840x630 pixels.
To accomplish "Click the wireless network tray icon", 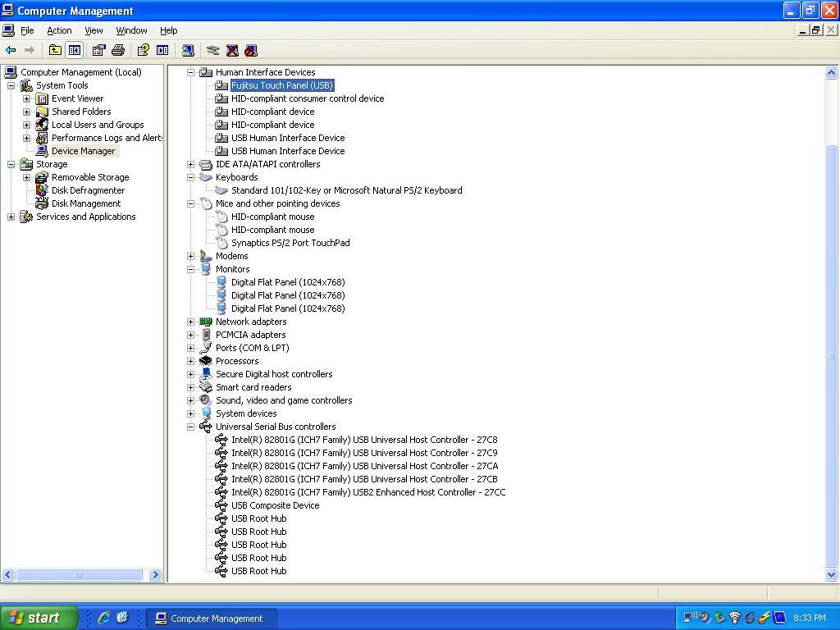I will coord(735,618).
